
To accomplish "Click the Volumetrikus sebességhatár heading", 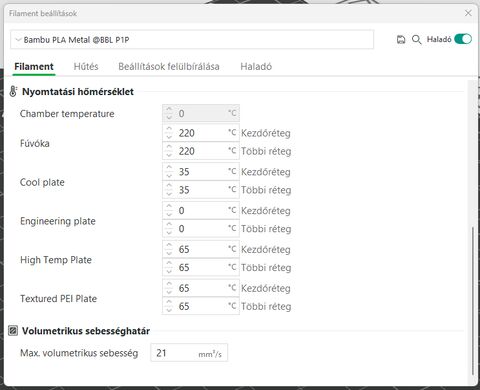I will click(x=86, y=331).
